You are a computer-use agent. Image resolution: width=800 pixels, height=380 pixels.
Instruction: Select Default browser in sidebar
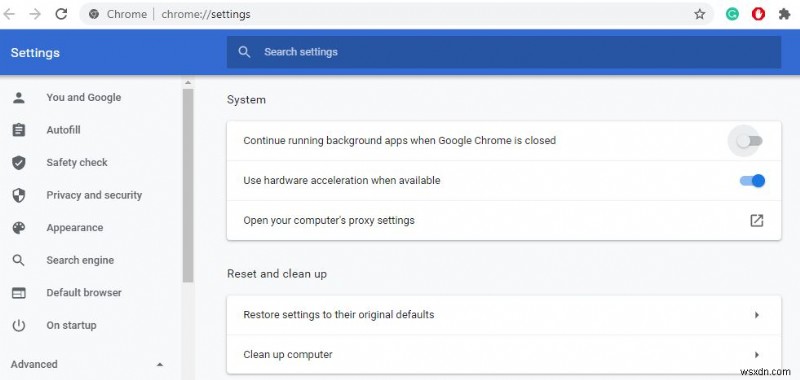[x=84, y=293]
